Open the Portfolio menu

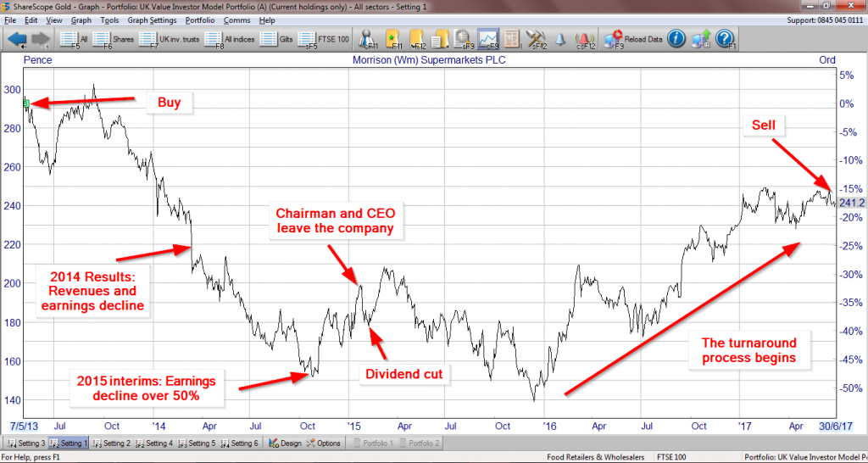click(200, 20)
